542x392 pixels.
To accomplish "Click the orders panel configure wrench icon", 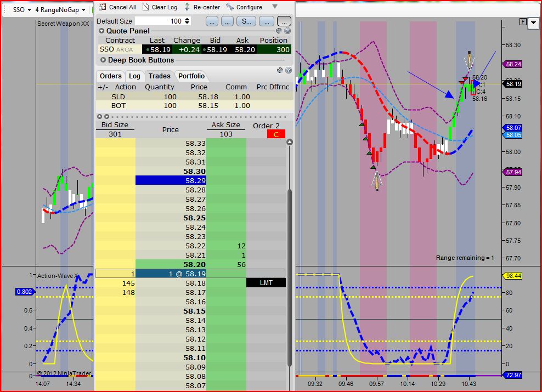I will coord(280,71).
